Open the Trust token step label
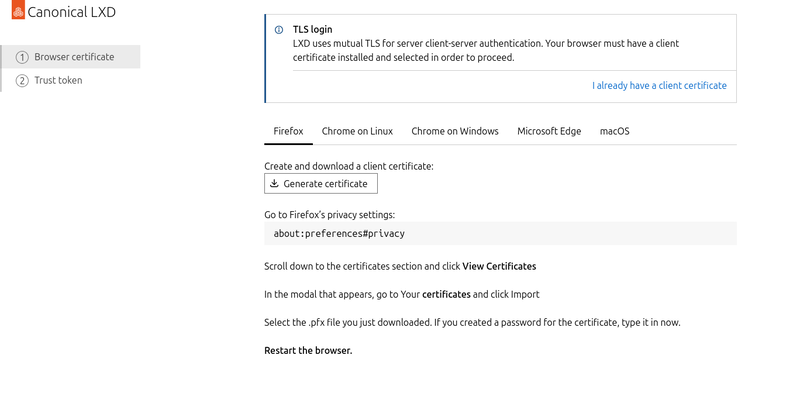The image size is (800, 403). click(58, 80)
